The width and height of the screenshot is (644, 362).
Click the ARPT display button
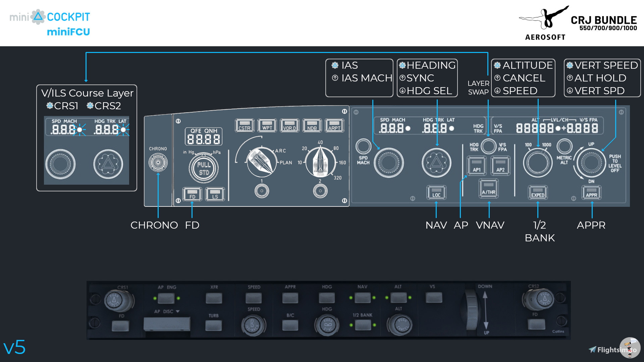334,125
